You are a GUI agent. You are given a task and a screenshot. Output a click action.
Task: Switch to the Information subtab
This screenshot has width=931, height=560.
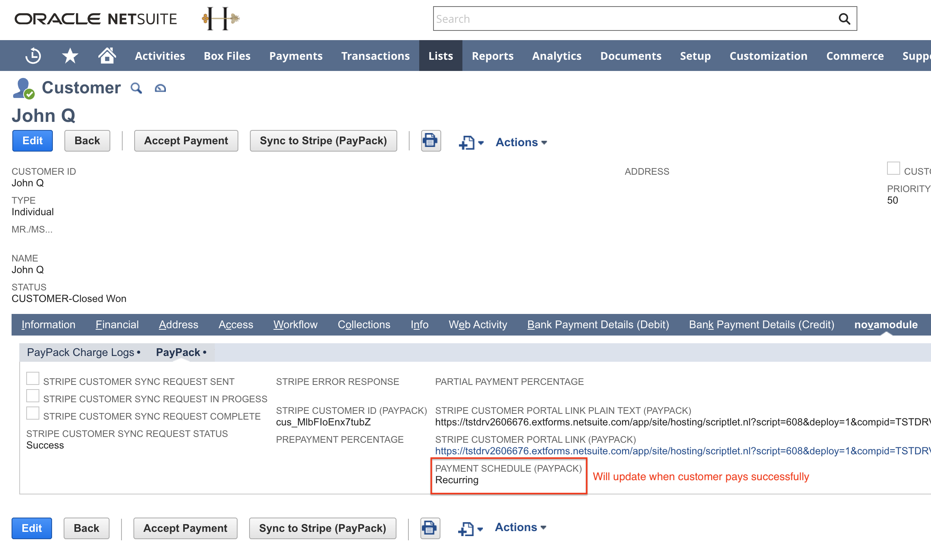click(x=48, y=325)
